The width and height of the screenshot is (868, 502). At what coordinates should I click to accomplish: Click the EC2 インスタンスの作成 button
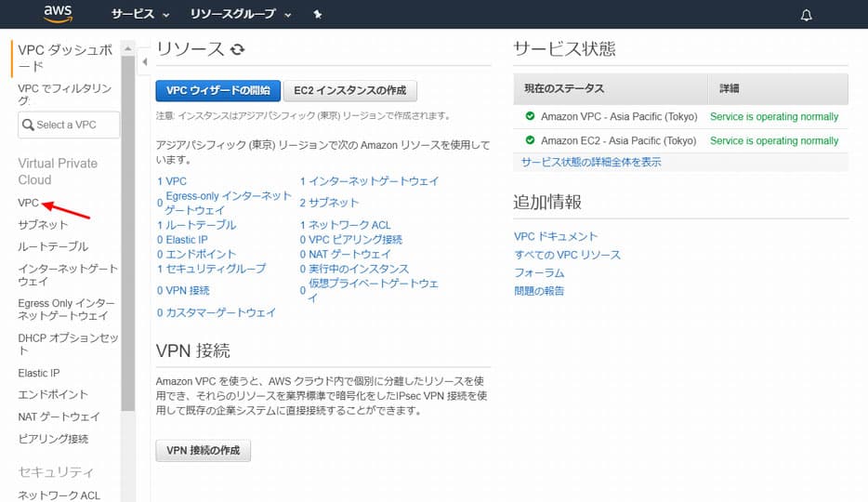point(349,90)
